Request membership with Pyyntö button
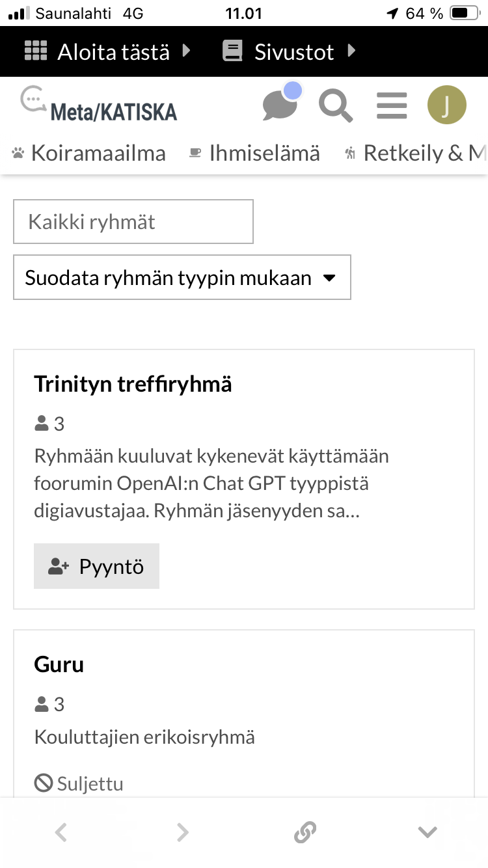This screenshot has height=868, width=488. point(96,567)
